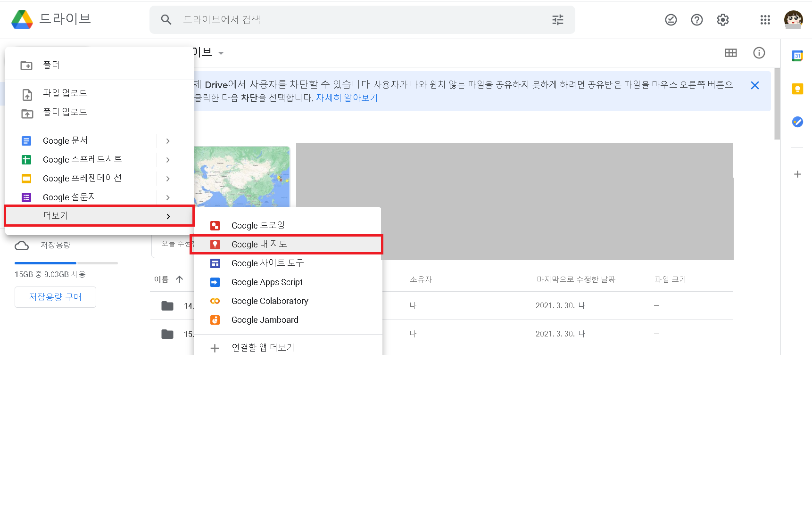Click the 저장용량 구매 button

coord(55,297)
